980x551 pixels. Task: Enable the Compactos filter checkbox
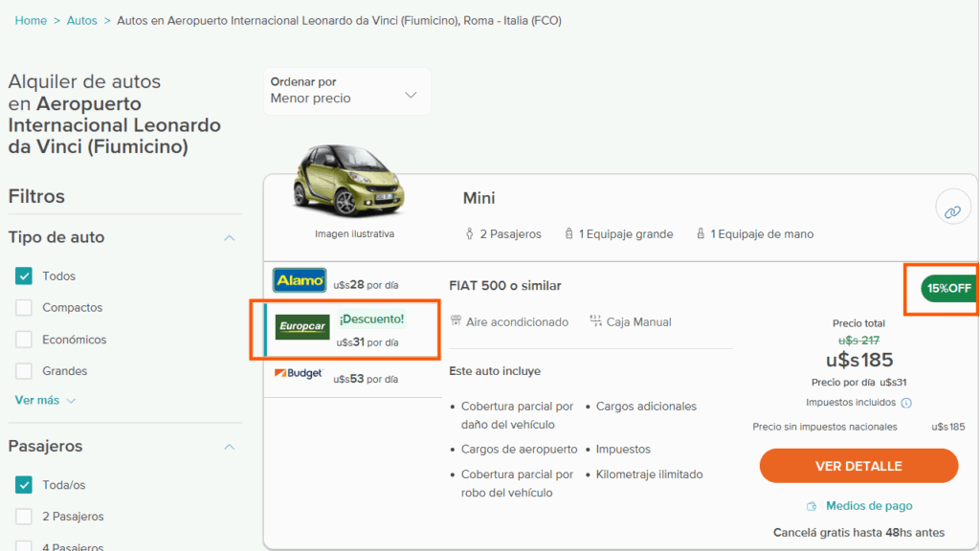tap(24, 307)
